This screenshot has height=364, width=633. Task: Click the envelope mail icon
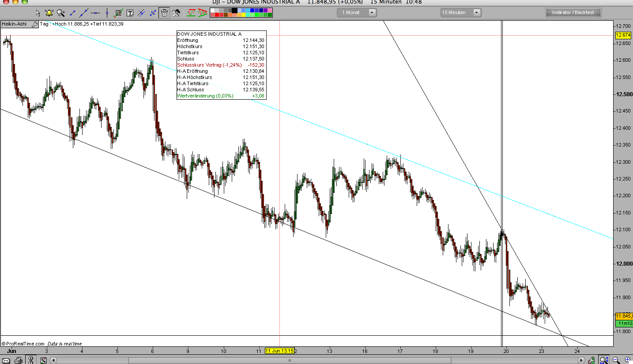point(7,360)
